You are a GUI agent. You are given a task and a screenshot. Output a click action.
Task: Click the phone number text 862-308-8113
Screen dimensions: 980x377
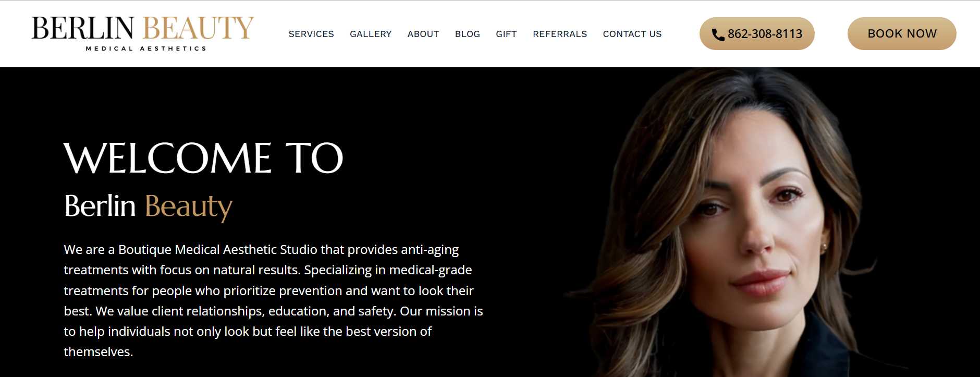pos(765,34)
